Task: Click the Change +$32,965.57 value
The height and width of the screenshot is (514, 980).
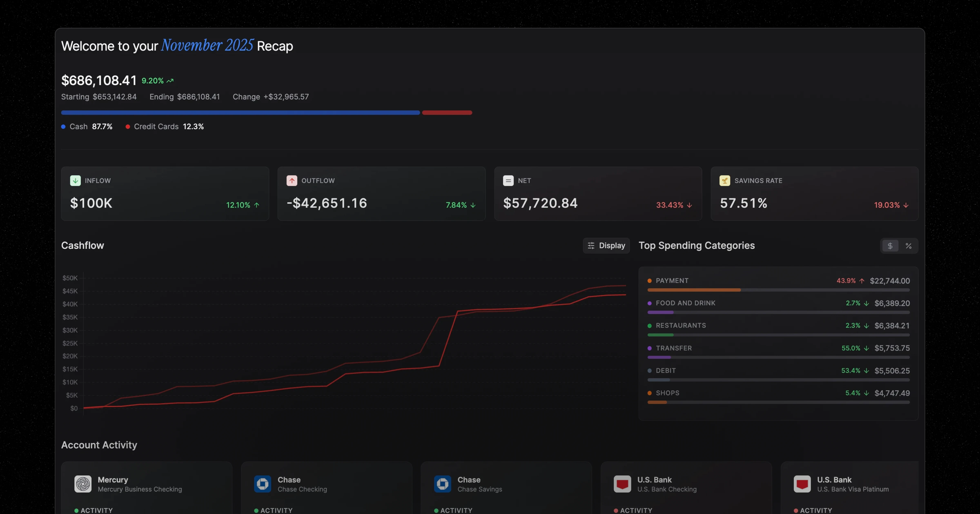Action: pyautogui.click(x=271, y=96)
